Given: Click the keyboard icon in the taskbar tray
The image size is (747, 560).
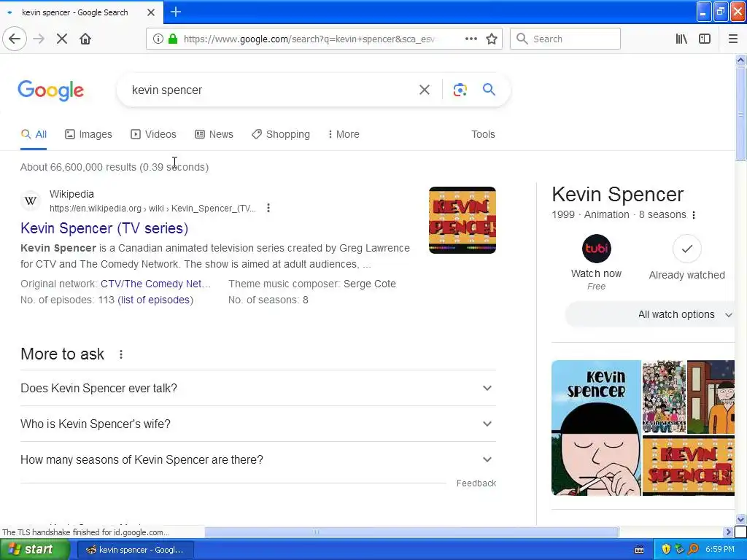Looking at the screenshot, I should coord(639,550).
